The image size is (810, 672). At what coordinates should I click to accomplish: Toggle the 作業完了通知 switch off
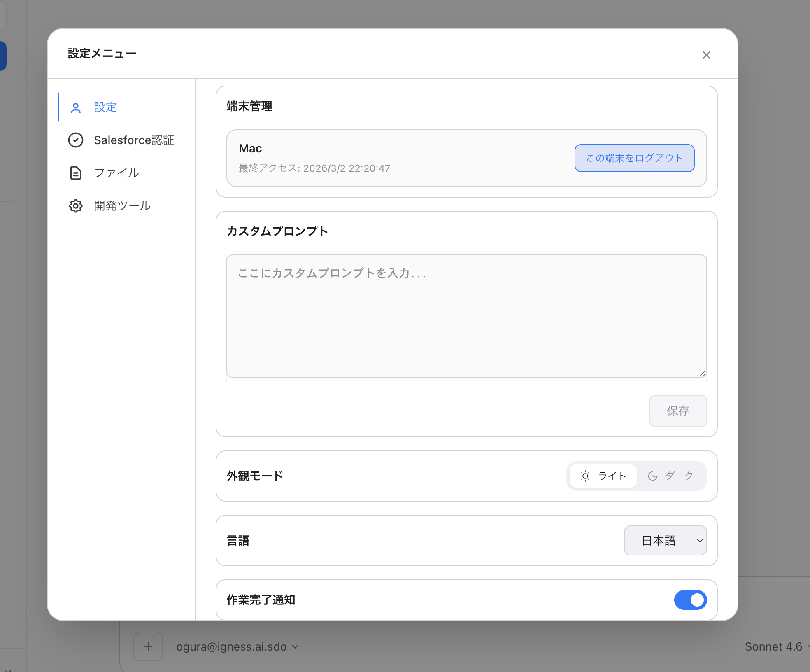click(x=690, y=600)
